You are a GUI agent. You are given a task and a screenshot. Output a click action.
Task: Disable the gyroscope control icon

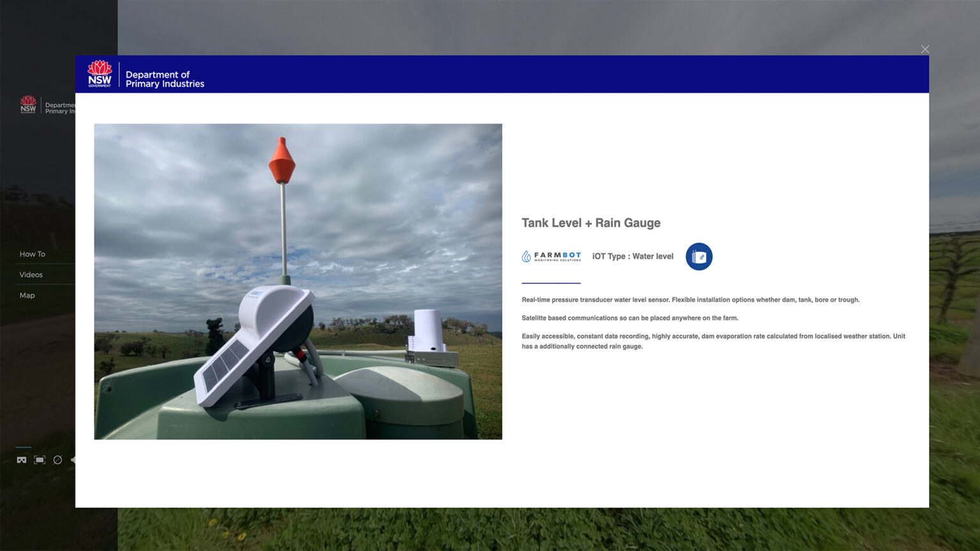coord(57,459)
